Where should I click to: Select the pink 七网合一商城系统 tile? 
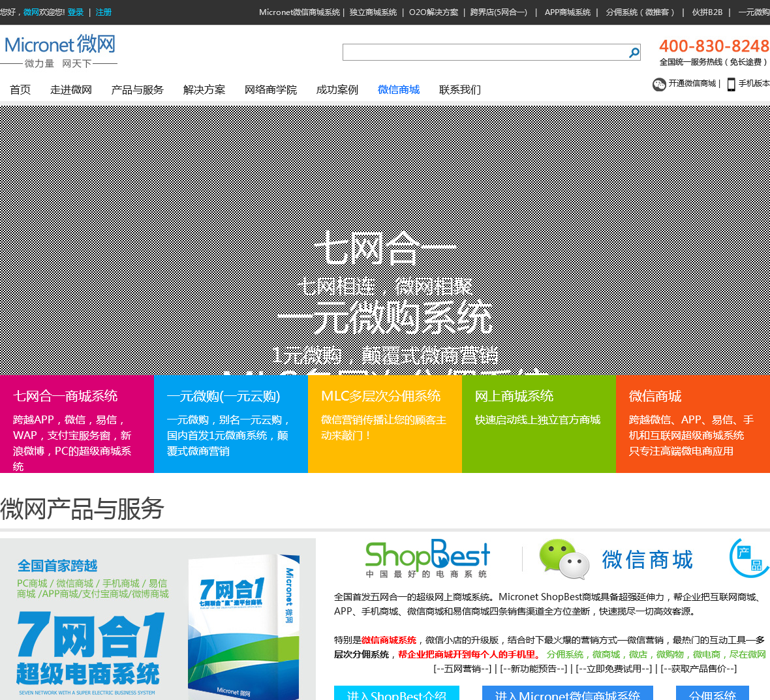[77, 424]
